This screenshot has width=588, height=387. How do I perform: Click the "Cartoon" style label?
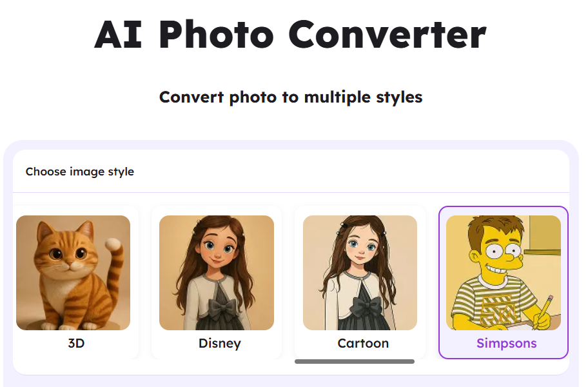(x=363, y=343)
